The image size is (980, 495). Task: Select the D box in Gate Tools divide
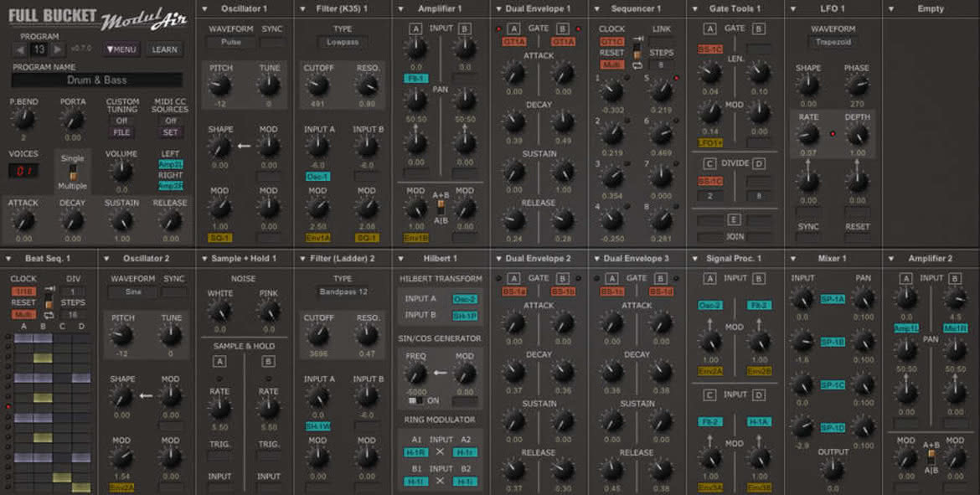(x=759, y=164)
